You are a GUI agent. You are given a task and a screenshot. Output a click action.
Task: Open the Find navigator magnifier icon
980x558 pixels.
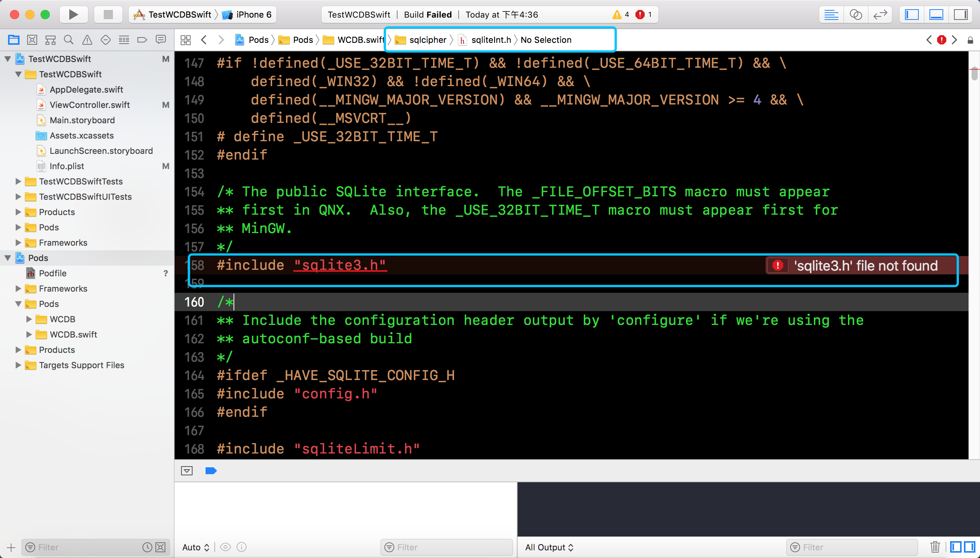69,39
